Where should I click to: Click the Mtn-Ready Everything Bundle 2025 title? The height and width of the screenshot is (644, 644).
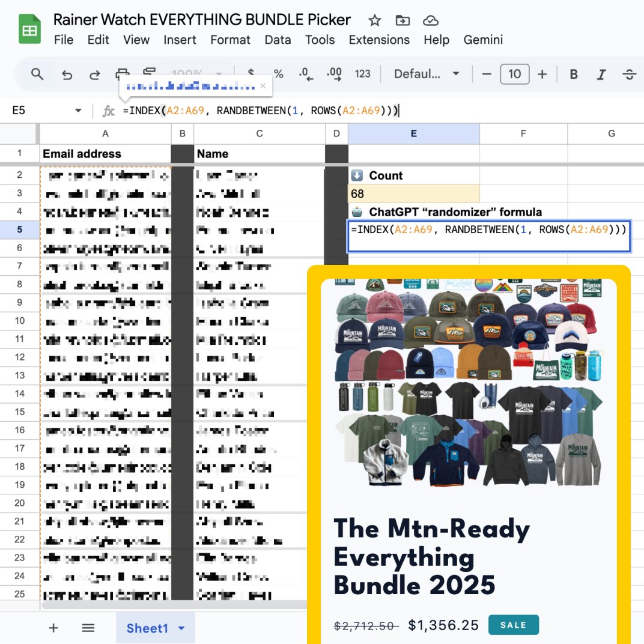pyautogui.click(x=431, y=556)
